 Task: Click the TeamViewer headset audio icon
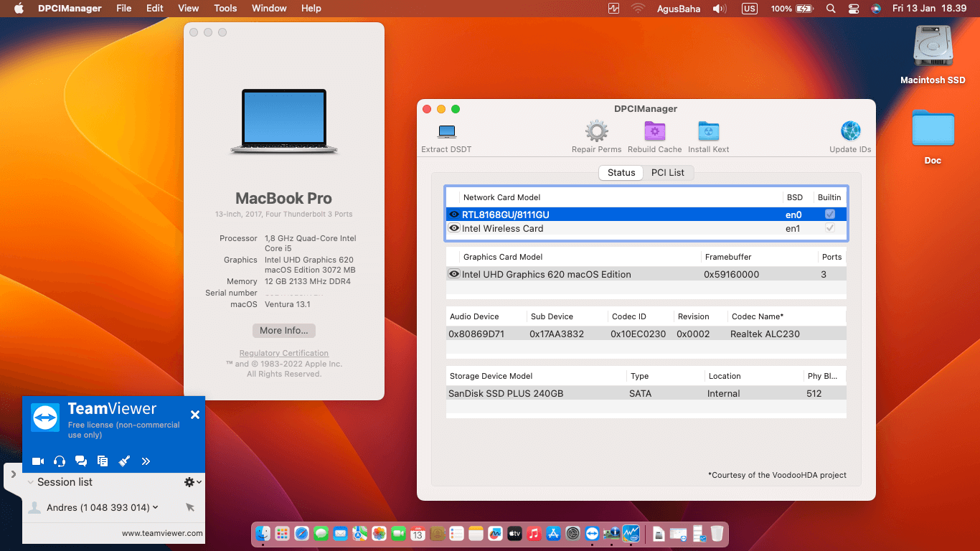point(60,461)
